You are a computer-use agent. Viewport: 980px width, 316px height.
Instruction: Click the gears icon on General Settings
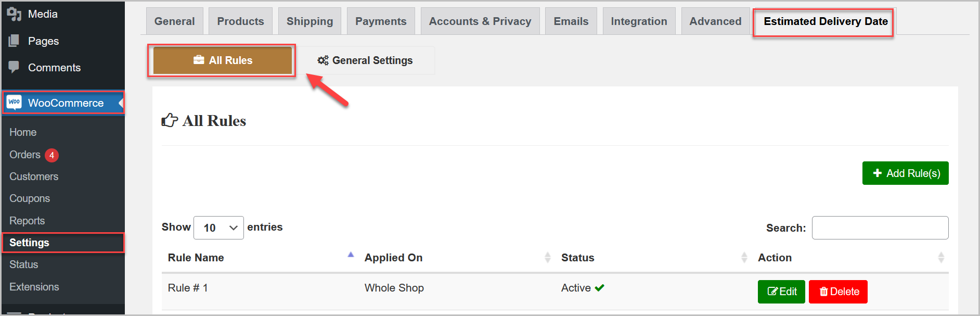pos(322,60)
